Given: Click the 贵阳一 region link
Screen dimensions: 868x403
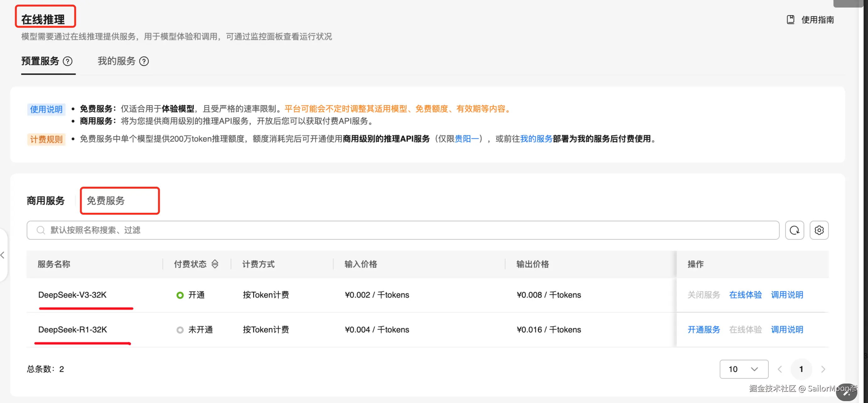Looking at the screenshot, I should point(466,139).
